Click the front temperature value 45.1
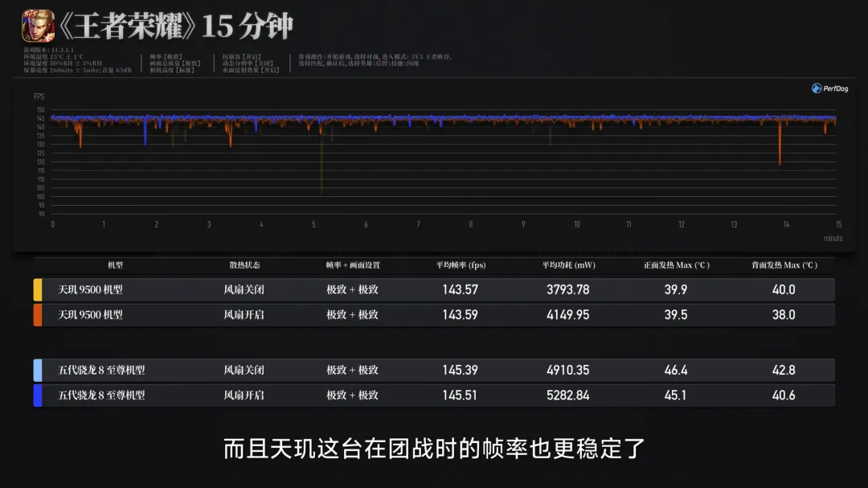The height and width of the screenshot is (488, 868). pos(675,396)
